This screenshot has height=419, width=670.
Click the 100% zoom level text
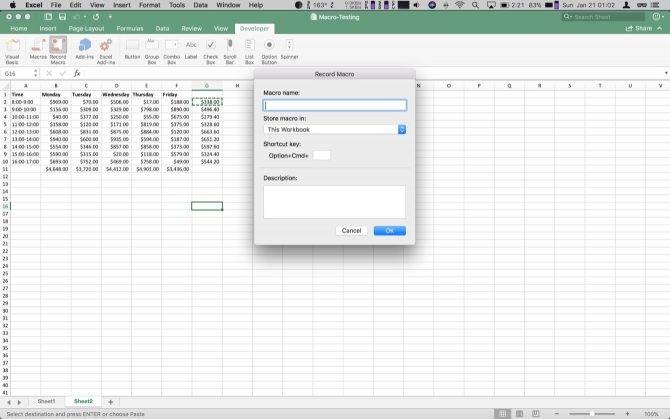[x=652, y=414]
